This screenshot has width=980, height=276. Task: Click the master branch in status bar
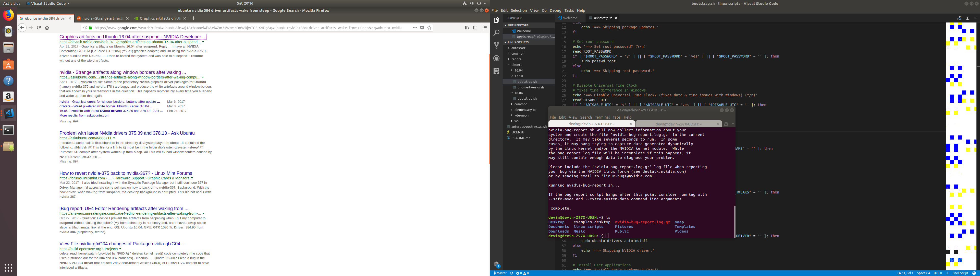click(500, 273)
